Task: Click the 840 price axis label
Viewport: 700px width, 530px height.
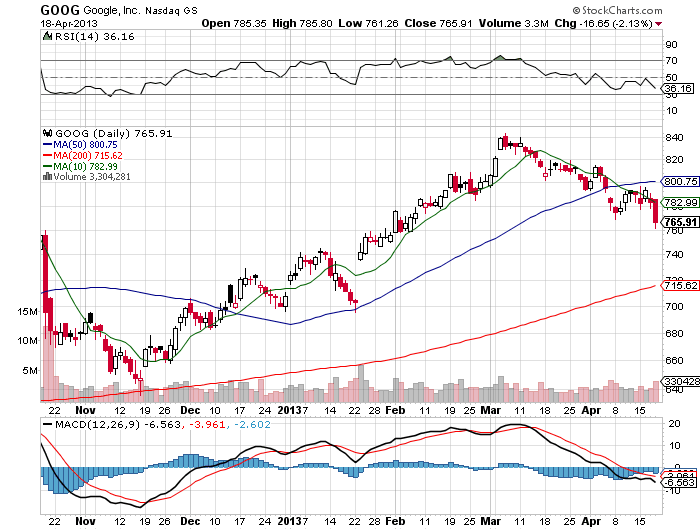Action: coord(674,138)
